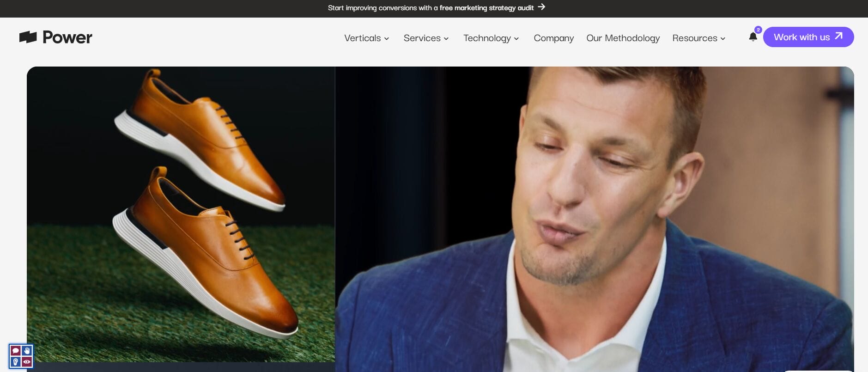This screenshot has height=372, width=868.
Task: Open the Our Methodology page
Action: tap(623, 38)
